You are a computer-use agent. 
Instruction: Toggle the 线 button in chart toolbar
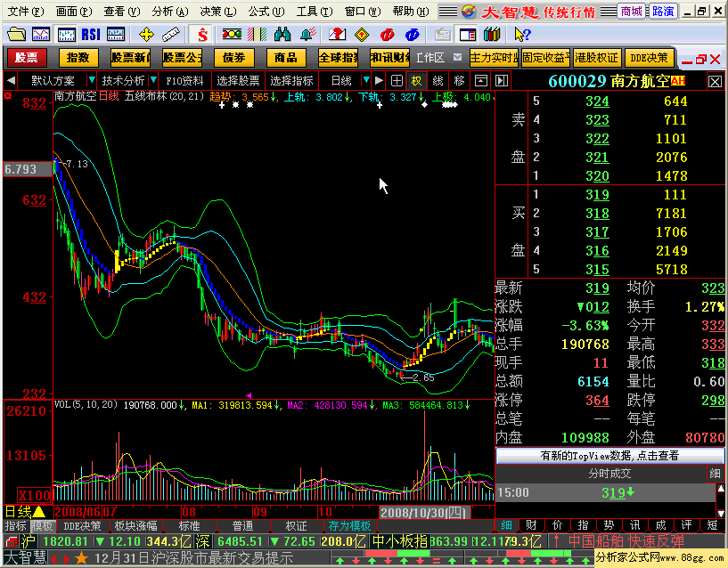(438, 81)
